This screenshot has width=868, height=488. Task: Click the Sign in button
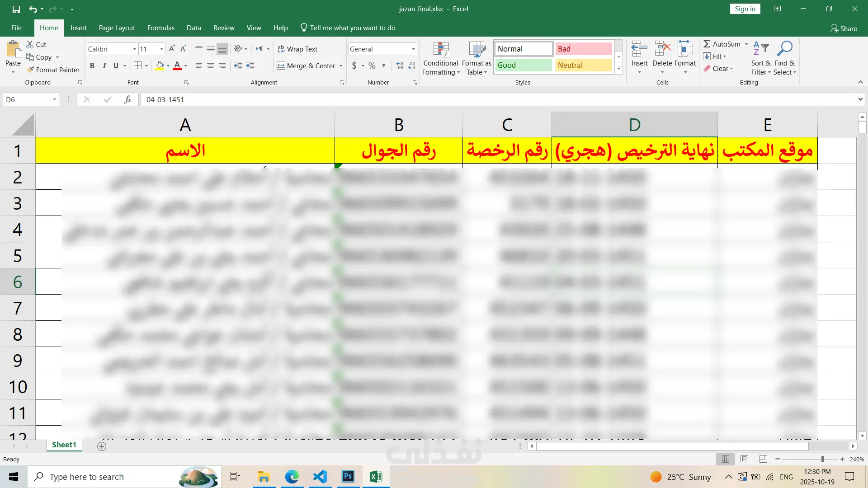tap(745, 9)
